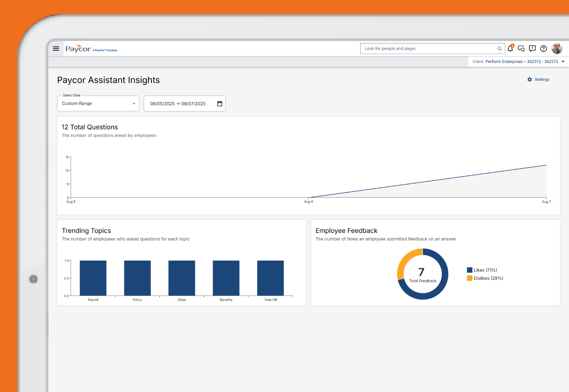Click the 08/05/2025 to 08/07/2025 date field
Screen dimensions: 569x392
185,104
